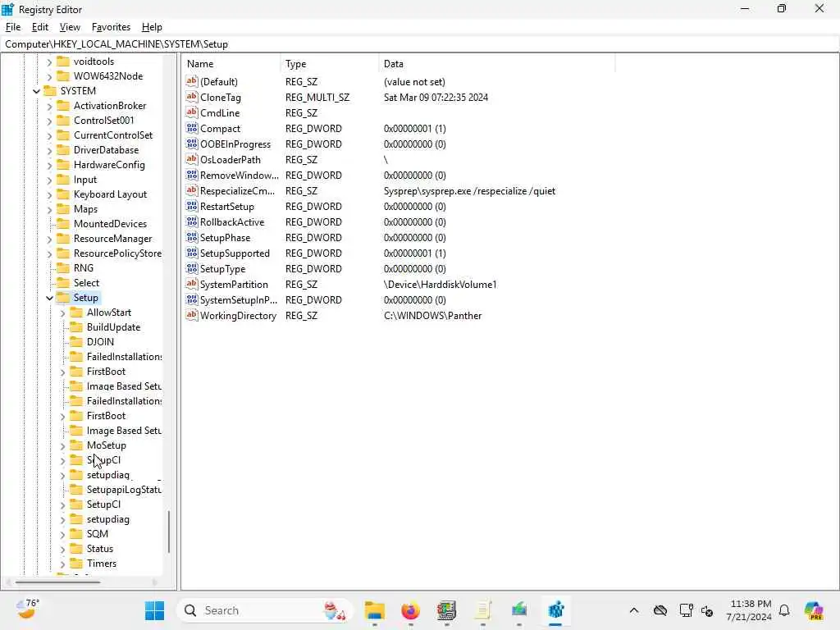Screen dimensions: 840x630
Task: Sort by the Data column header
Action: (496, 64)
